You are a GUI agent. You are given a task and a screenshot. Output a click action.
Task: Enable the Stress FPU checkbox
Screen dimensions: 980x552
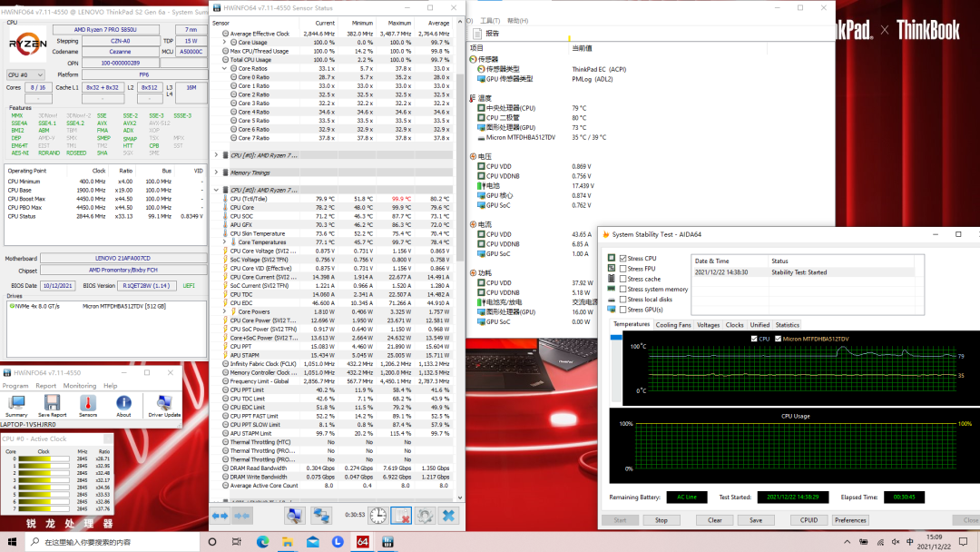623,269
